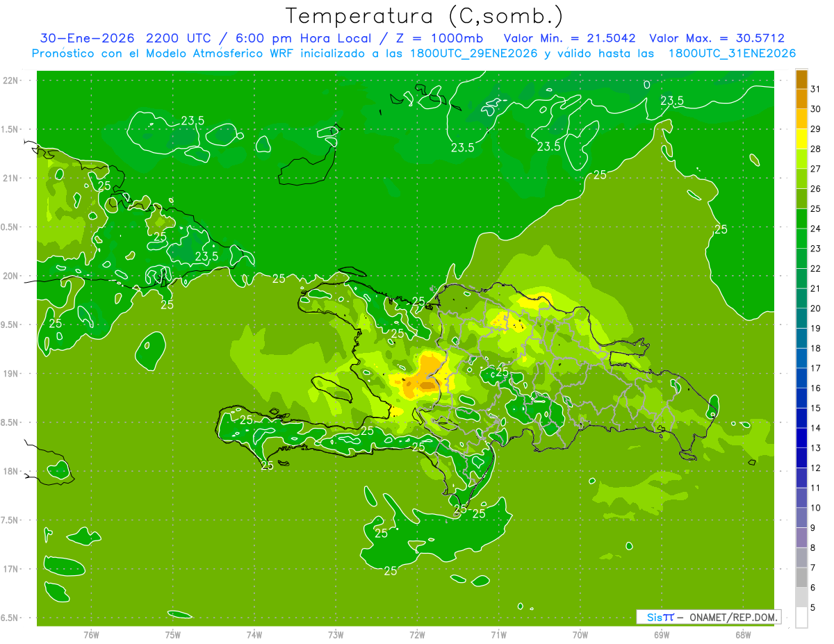
Task: Click the 72W longitude axis label
Action: pos(417,635)
